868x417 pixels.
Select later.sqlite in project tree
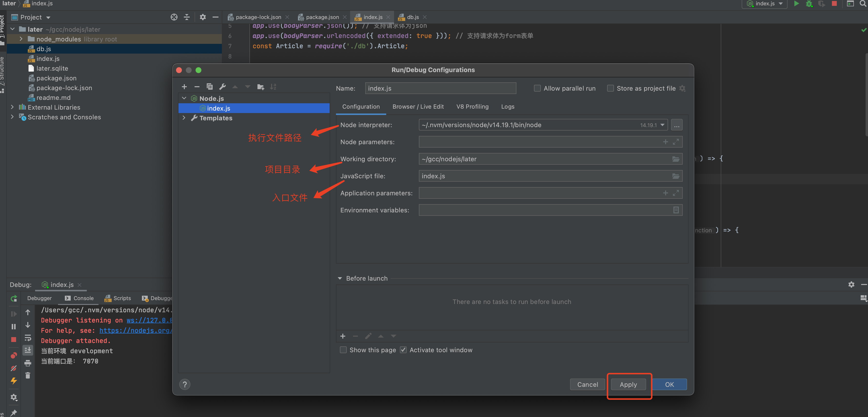[x=52, y=68]
